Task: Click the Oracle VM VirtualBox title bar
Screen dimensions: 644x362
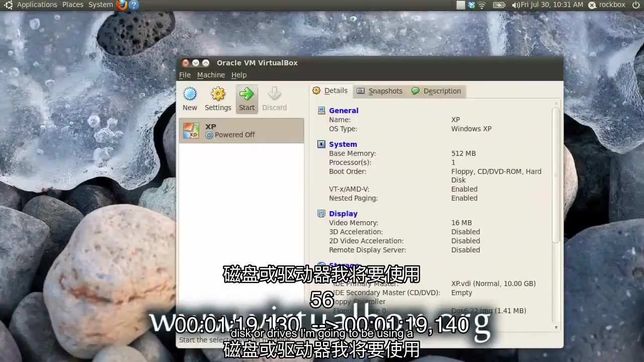Action: pos(370,63)
